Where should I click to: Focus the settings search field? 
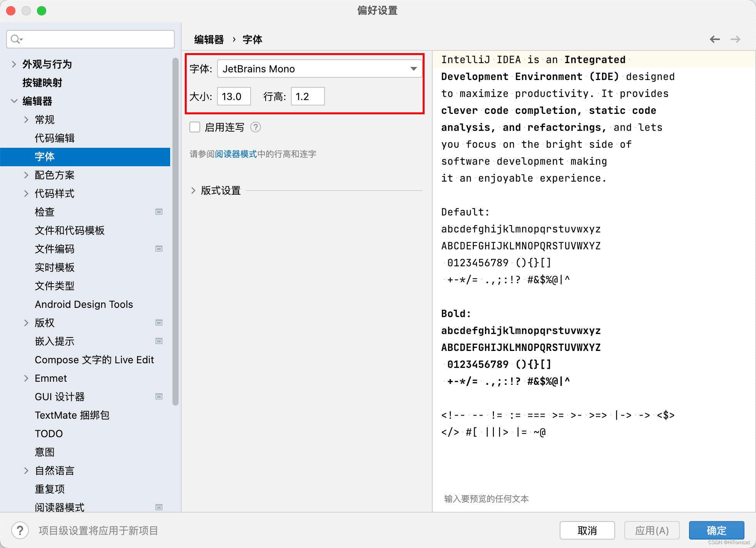tap(90, 39)
